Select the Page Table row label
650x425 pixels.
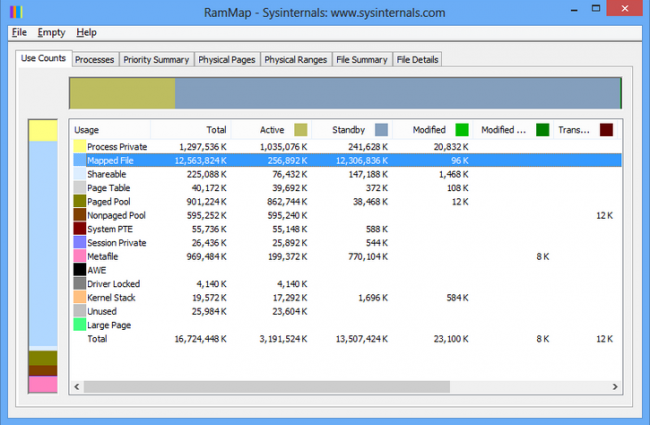pyautogui.click(x=109, y=188)
